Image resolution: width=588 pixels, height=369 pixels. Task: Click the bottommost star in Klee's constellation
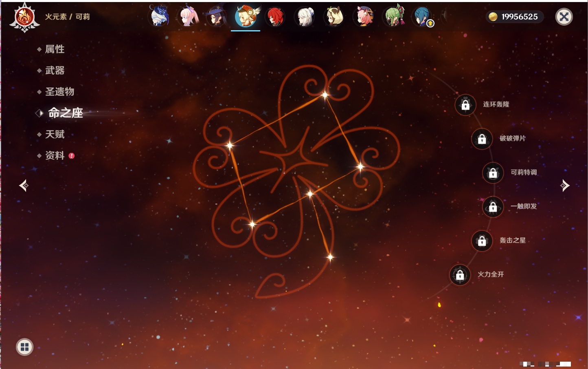[330, 257]
